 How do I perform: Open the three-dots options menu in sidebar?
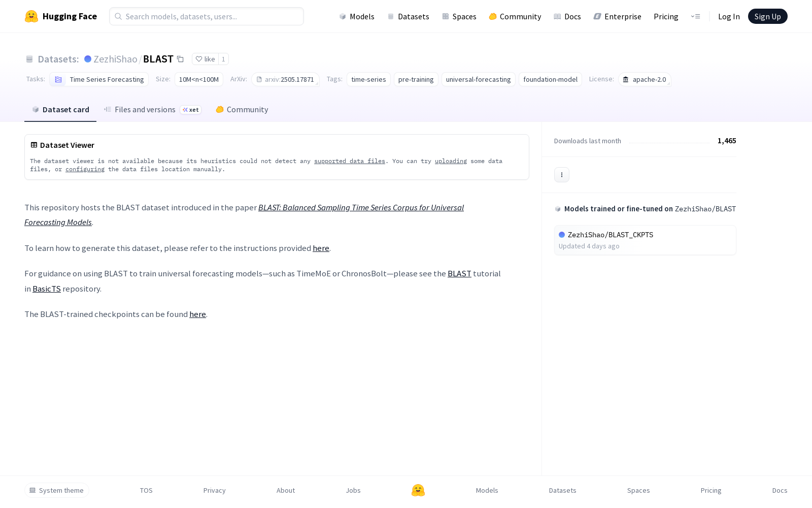point(562,175)
